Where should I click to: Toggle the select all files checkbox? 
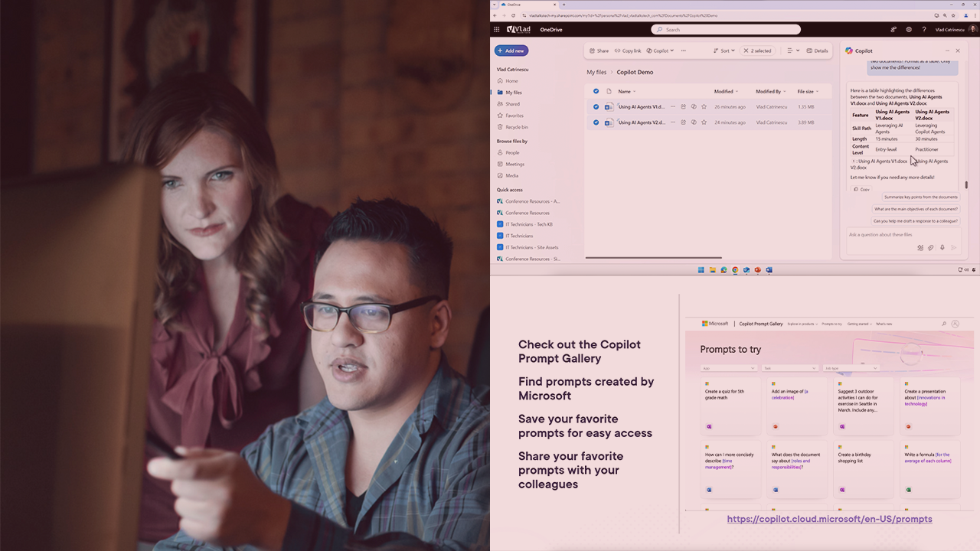point(596,91)
